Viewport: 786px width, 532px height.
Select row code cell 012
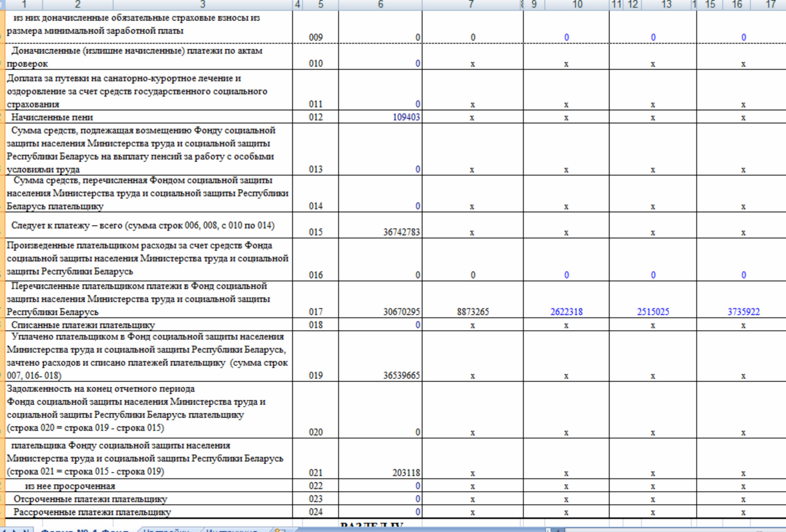tap(316, 117)
